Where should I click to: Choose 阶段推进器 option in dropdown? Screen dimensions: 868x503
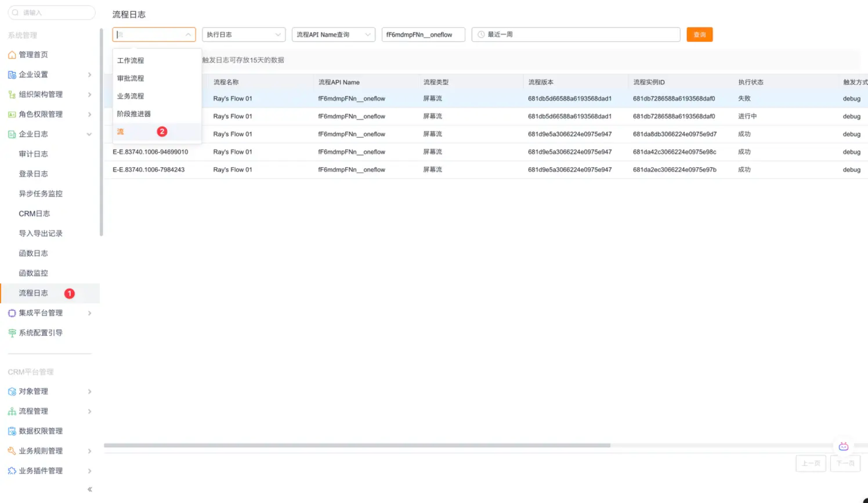[134, 114]
